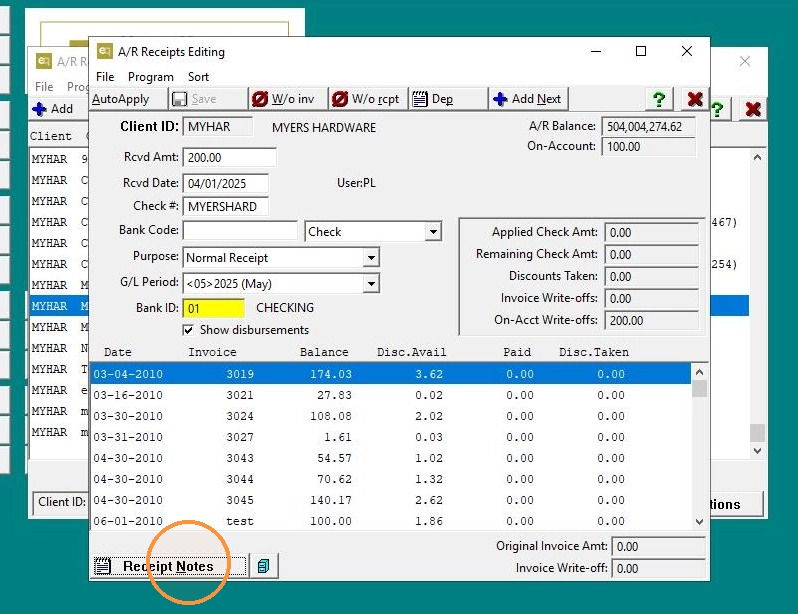Toggle Show disbursements checkbox
798x614 pixels.
pyautogui.click(x=188, y=330)
